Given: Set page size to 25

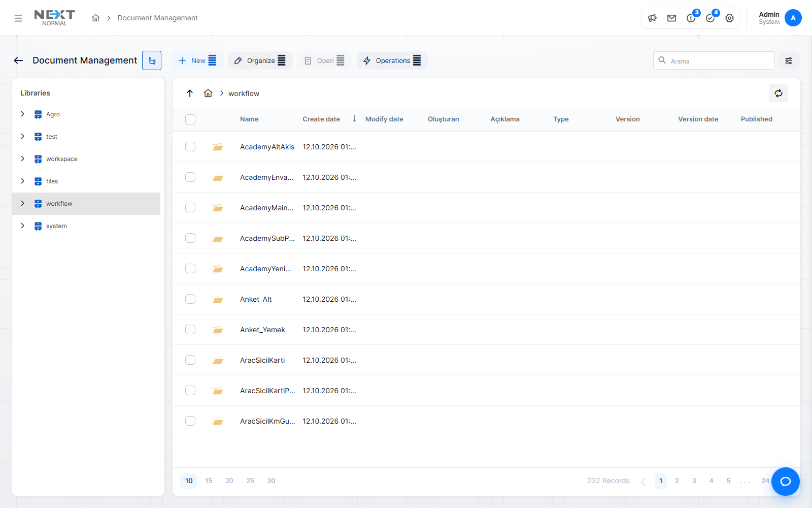Looking at the screenshot, I should click(x=250, y=481).
